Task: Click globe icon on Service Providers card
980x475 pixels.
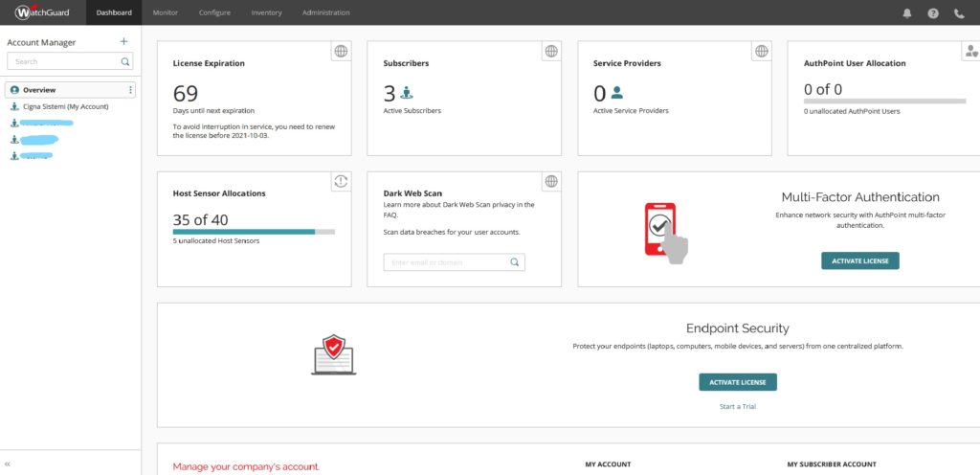Action: coord(761,52)
